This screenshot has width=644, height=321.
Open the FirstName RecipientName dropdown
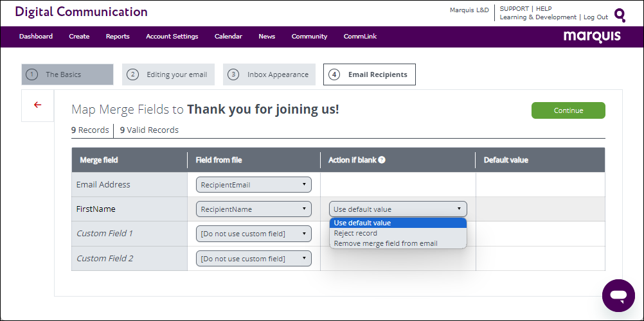coord(253,209)
